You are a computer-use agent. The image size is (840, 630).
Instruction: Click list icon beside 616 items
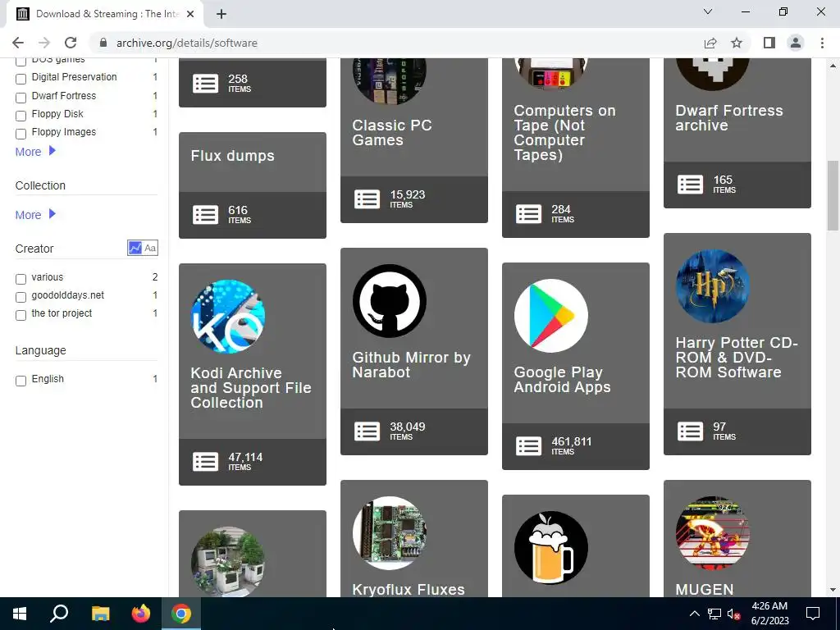point(206,215)
